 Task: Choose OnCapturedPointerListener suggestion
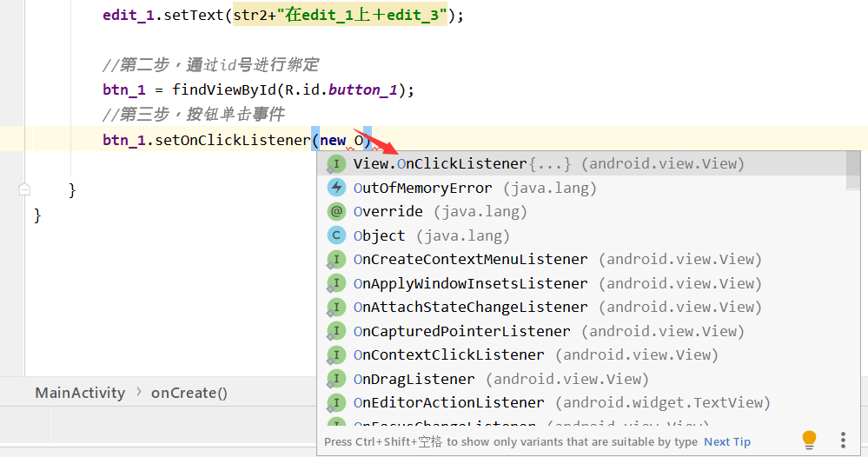tap(581, 331)
